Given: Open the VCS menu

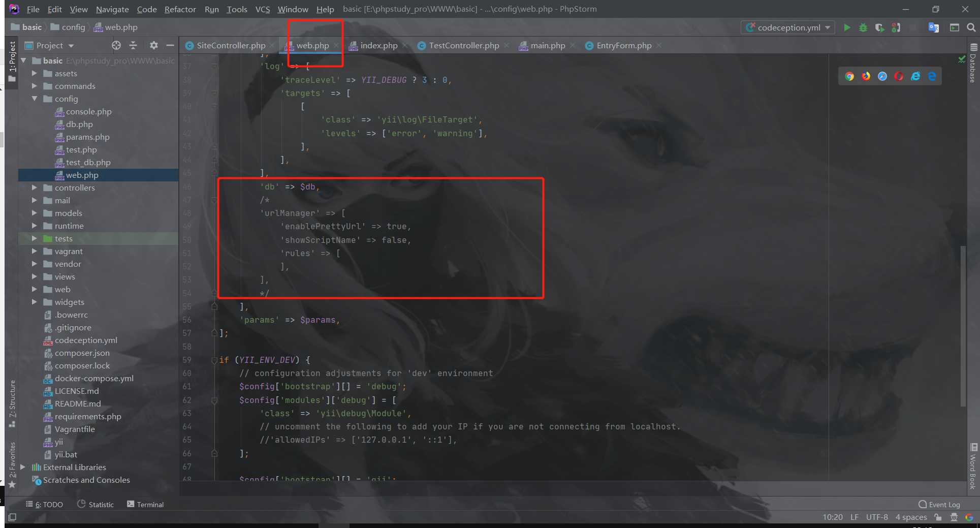Looking at the screenshot, I should point(263,9).
